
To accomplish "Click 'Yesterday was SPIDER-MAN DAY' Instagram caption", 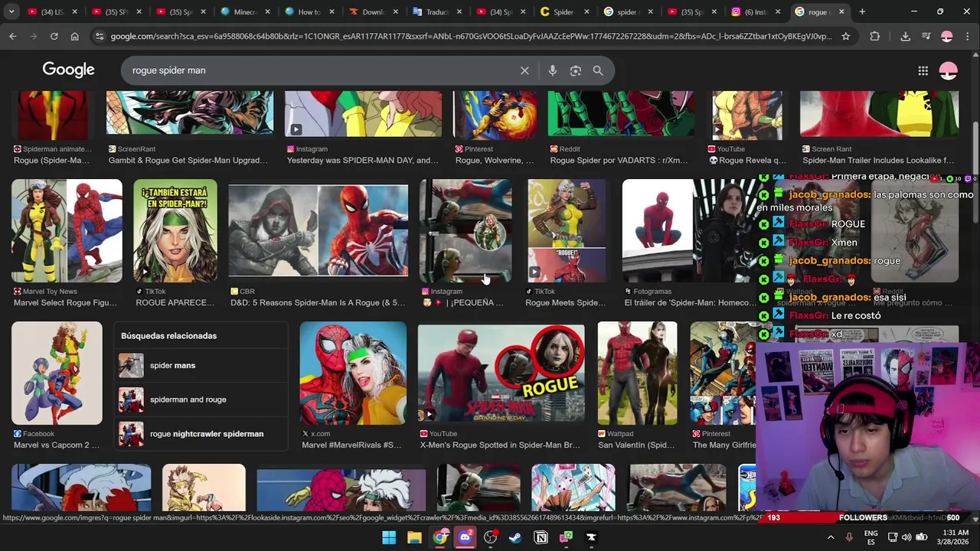I will coord(363,161).
